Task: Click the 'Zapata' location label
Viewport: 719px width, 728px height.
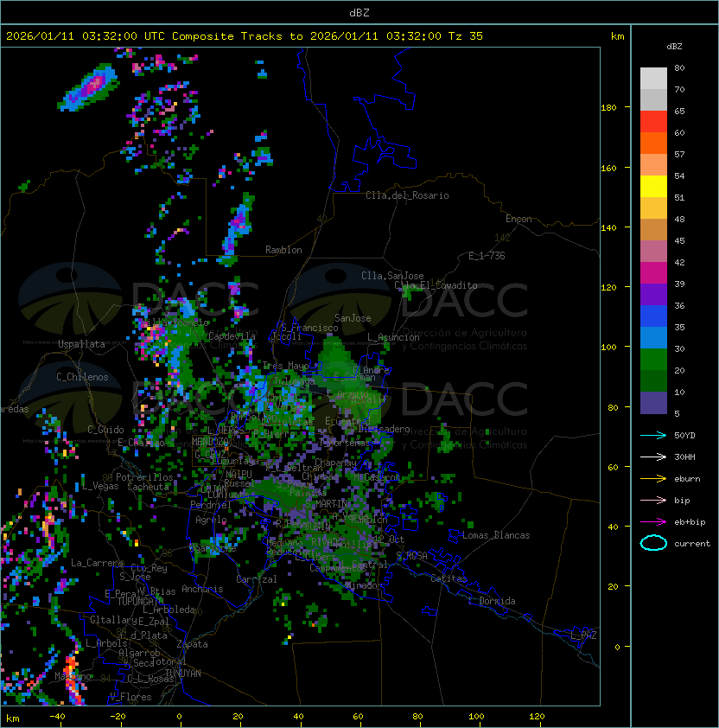Action: click(192, 644)
